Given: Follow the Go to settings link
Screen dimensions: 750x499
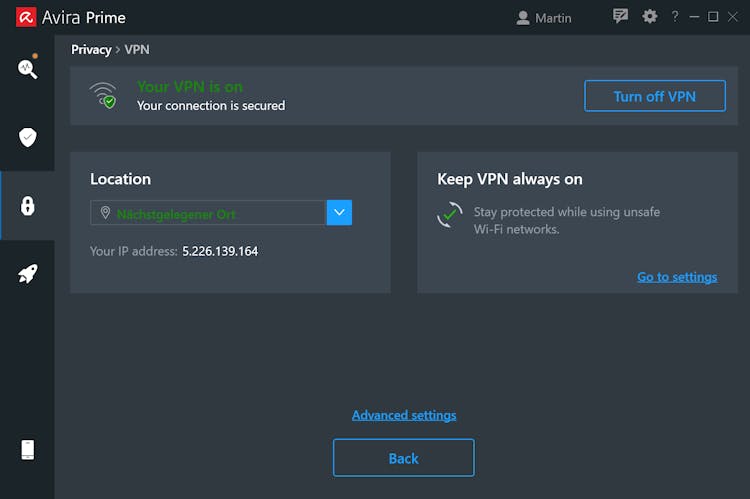Looking at the screenshot, I should coord(677,277).
